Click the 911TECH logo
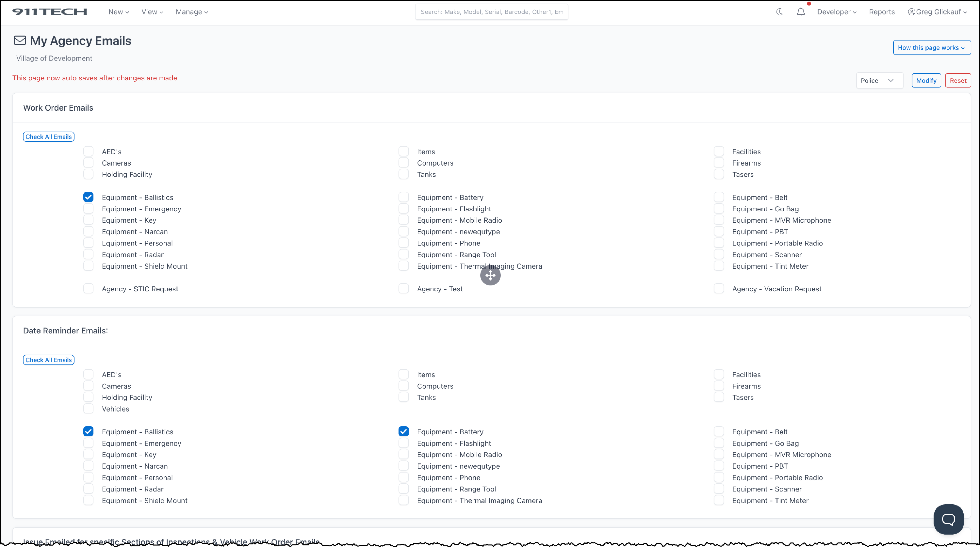 [x=49, y=12]
